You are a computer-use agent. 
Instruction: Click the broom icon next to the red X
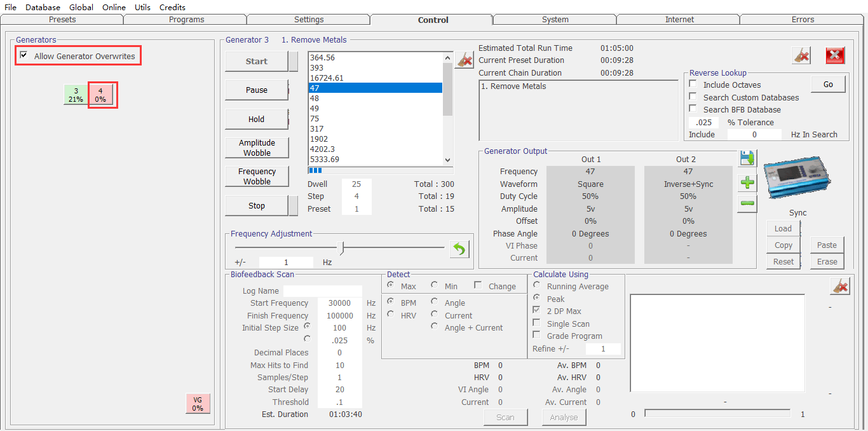pos(801,56)
